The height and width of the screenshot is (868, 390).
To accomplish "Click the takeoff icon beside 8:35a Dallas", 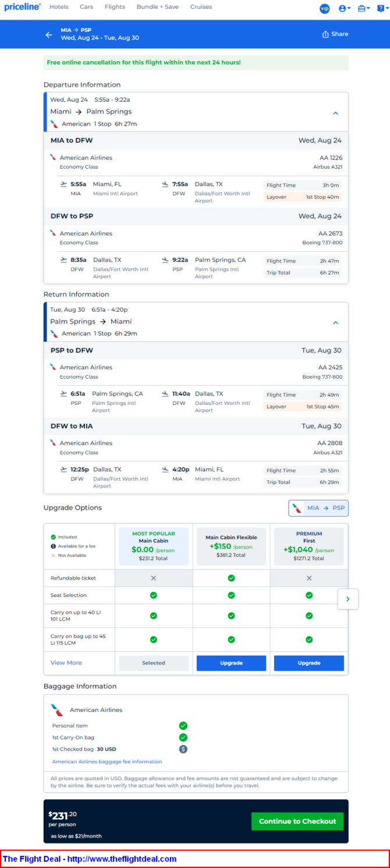I will pos(64,260).
